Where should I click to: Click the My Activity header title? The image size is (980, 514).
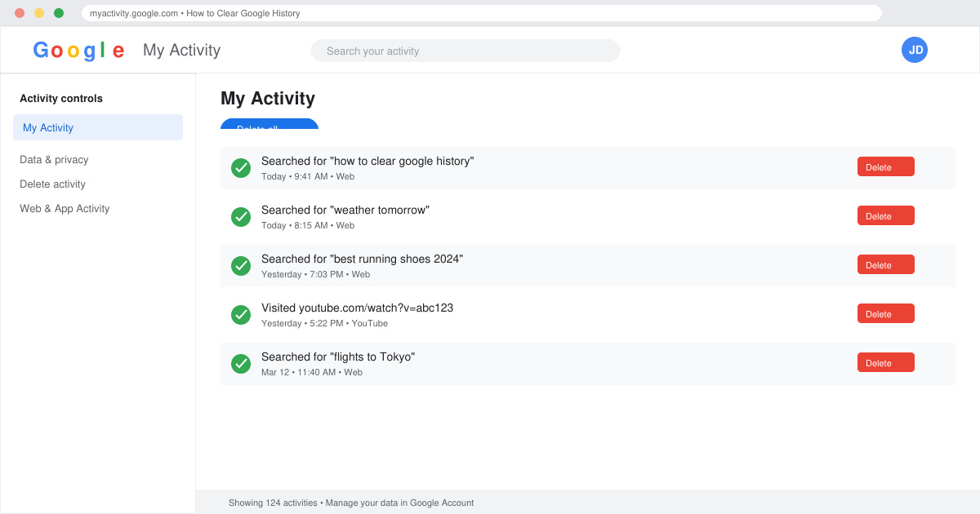181,50
